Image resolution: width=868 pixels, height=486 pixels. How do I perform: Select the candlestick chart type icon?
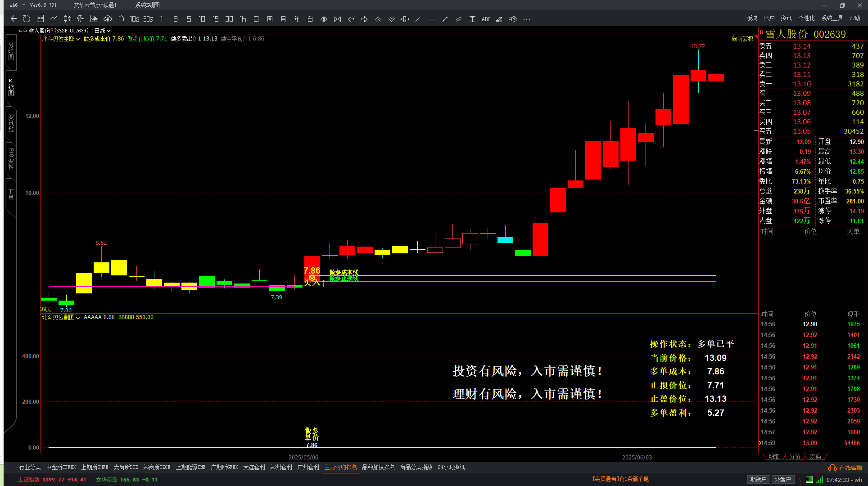click(x=67, y=19)
